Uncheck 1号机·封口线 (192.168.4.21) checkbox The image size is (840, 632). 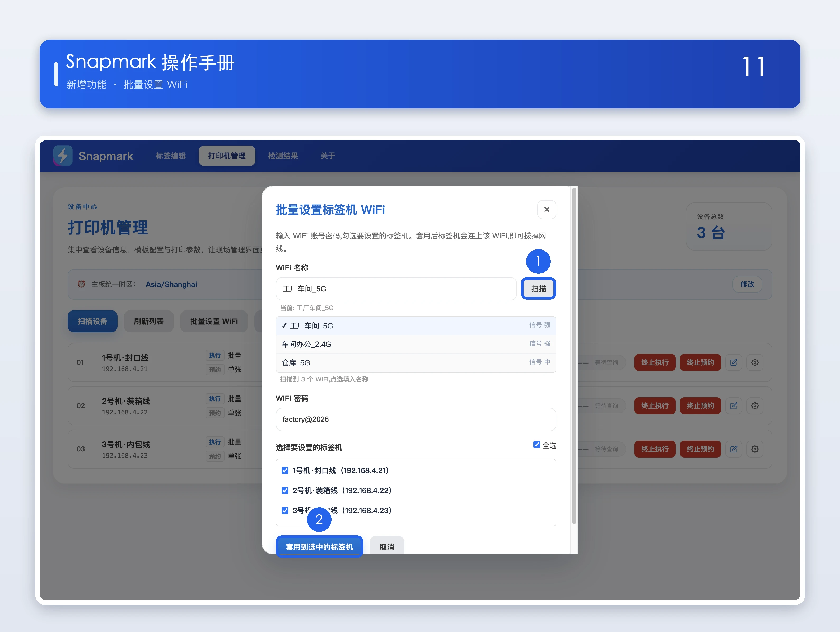tap(285, 470)
